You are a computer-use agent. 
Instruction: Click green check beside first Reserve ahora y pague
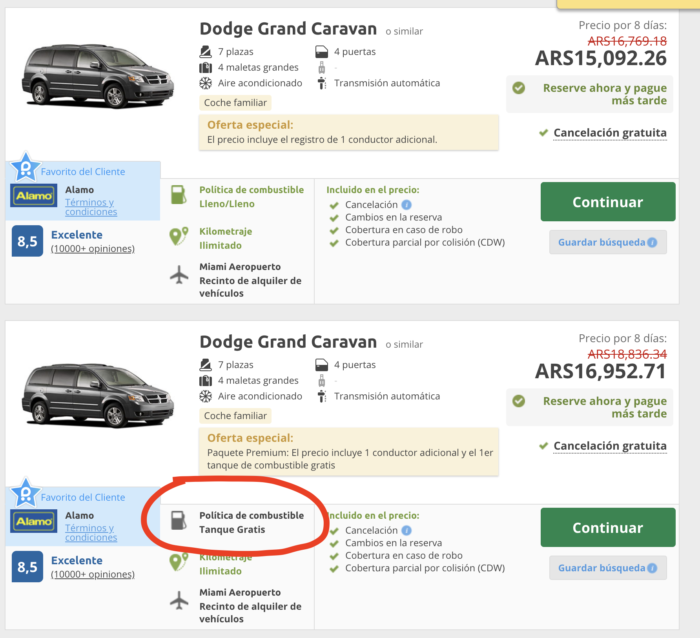pyautogui.click(x=519, y=88)
